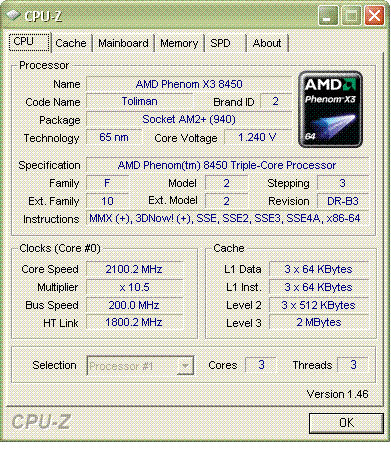Open the About tab
The width and height of the screenshot is (391, 450).
(x=267, y=43)
